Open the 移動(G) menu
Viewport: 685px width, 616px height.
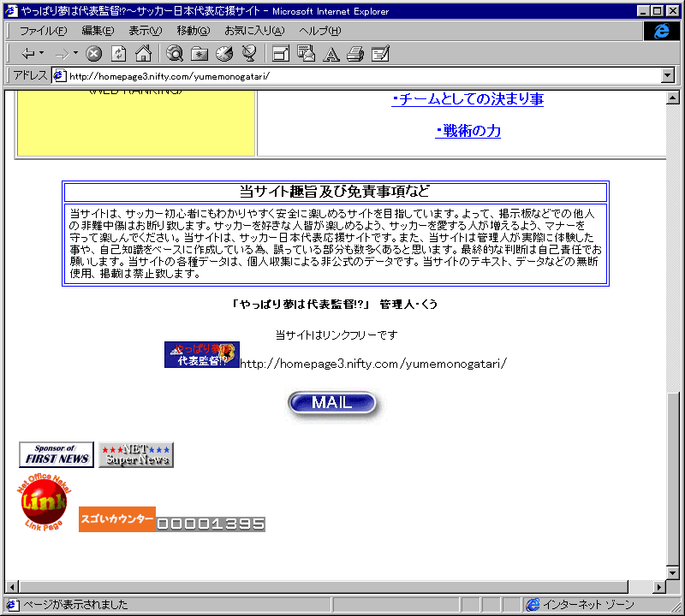pos(194,31)
